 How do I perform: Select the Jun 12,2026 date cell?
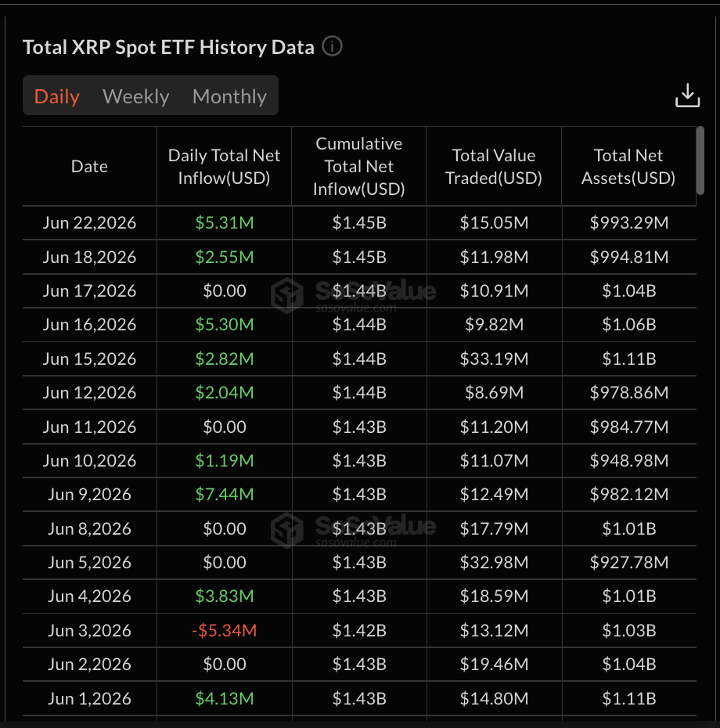coord(89,392)
